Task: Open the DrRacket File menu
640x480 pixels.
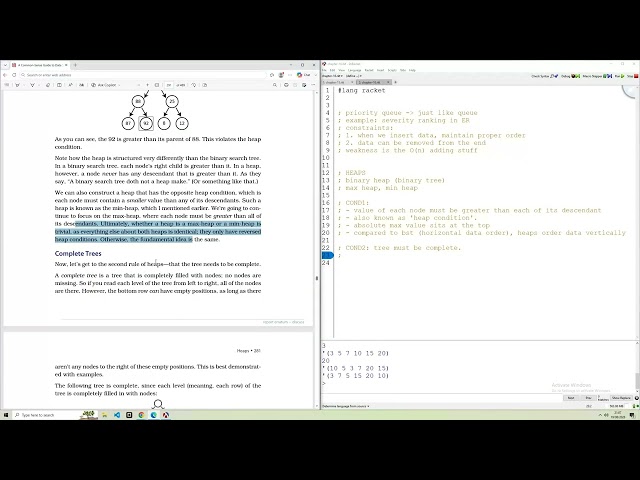Action: coord(324,70)
